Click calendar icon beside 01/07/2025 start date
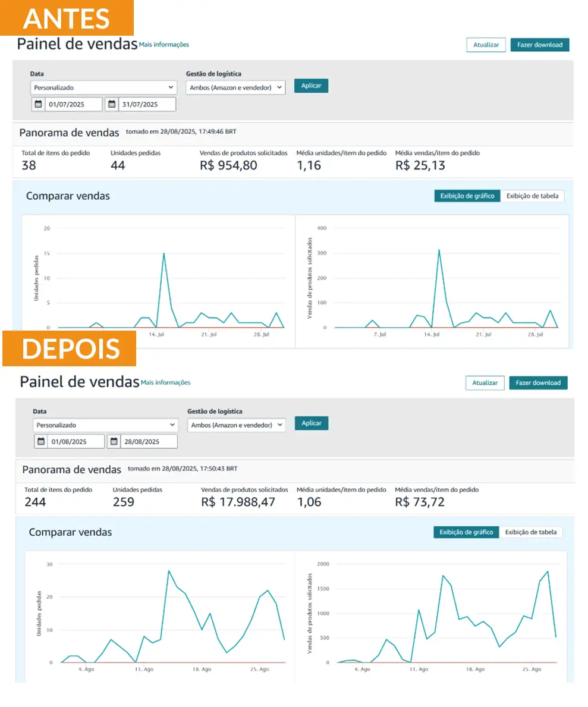Image resolution: width=588 pixels, height=707 pixels. (x=38, y=104)
